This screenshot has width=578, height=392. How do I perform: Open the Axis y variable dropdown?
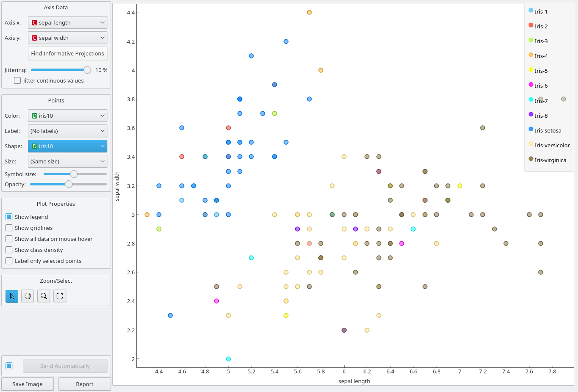(x=67, y=37)
